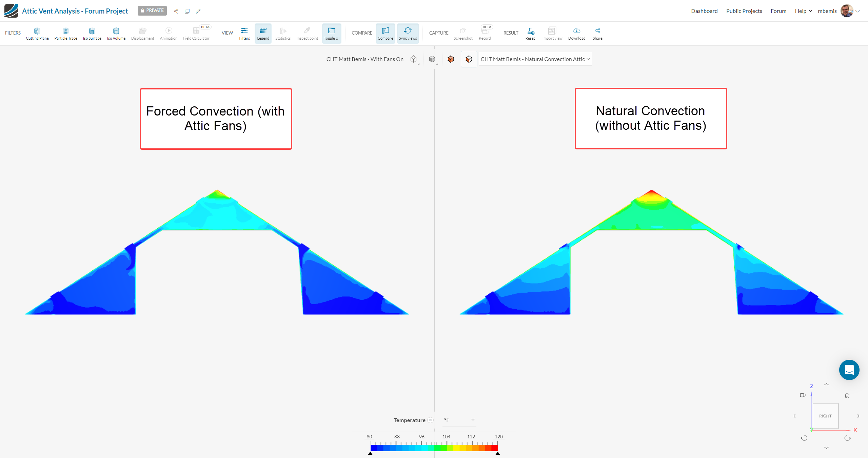Click the maximum temperature legend marker

(497, 453)
